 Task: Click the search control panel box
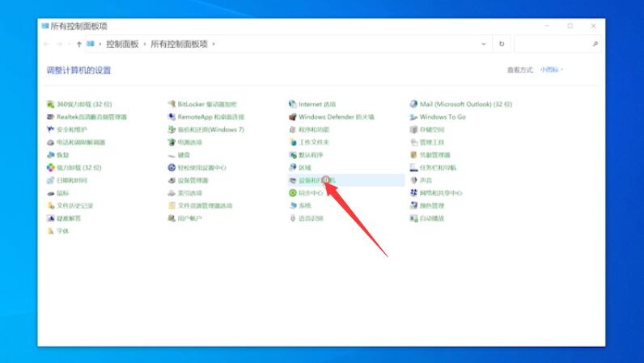pos(557,44)
